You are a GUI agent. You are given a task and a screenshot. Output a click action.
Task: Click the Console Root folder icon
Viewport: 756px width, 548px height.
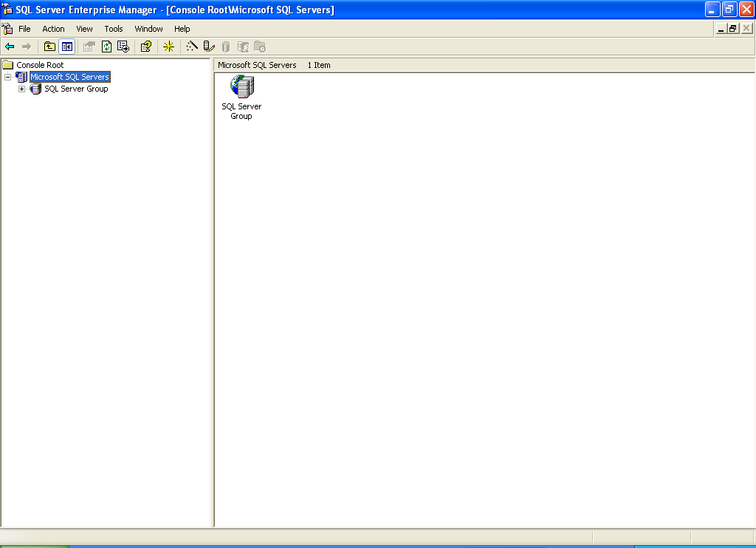[8, 65]
